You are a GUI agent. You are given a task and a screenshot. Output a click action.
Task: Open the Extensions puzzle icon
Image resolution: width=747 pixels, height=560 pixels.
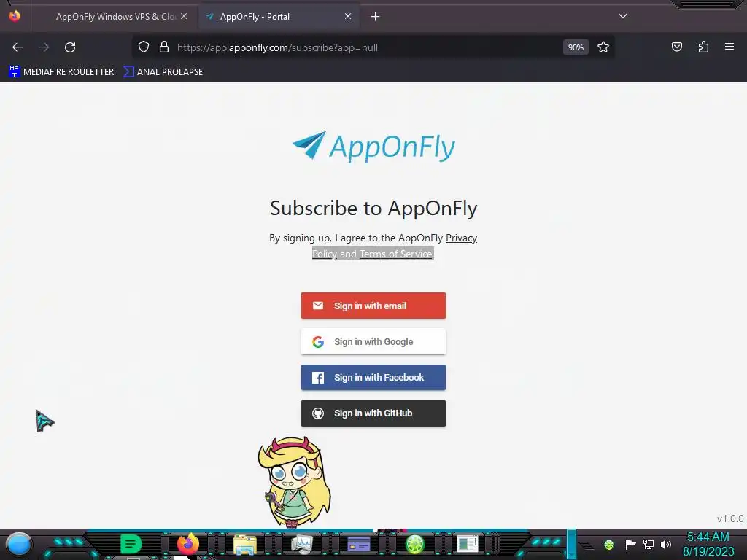[703, 47]
